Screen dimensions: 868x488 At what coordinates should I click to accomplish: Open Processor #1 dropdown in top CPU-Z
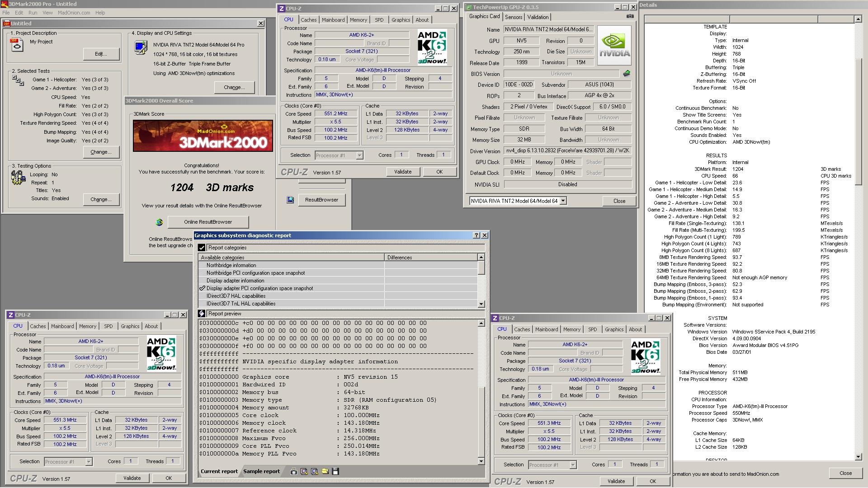click(x=359, y=155)
